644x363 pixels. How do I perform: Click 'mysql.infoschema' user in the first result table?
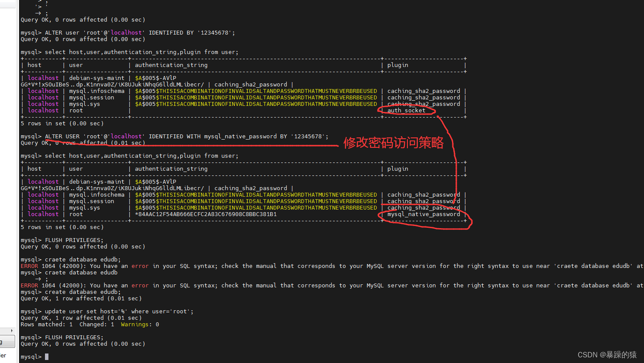[x=97, y=91]
